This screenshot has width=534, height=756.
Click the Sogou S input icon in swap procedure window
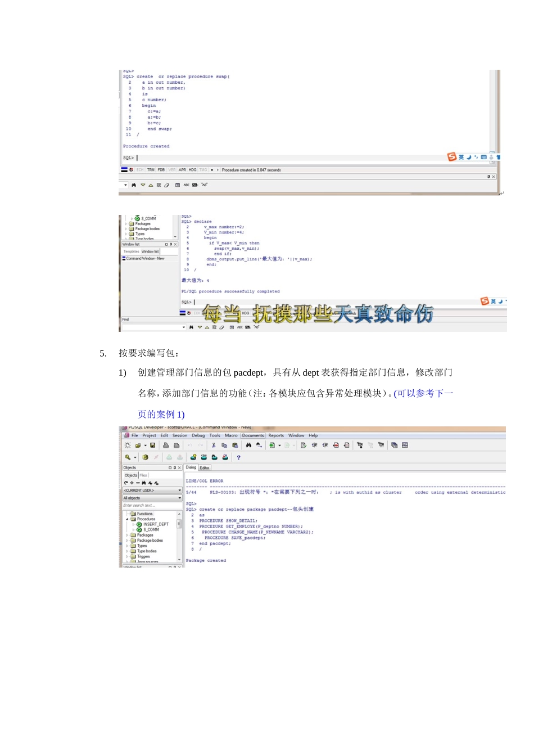coord(452,157)
